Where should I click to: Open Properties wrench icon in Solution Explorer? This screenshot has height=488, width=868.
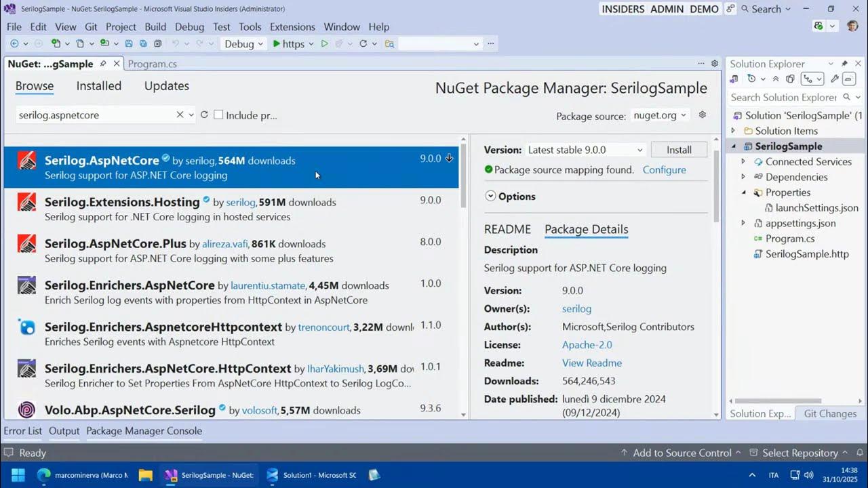click(835, 79)
